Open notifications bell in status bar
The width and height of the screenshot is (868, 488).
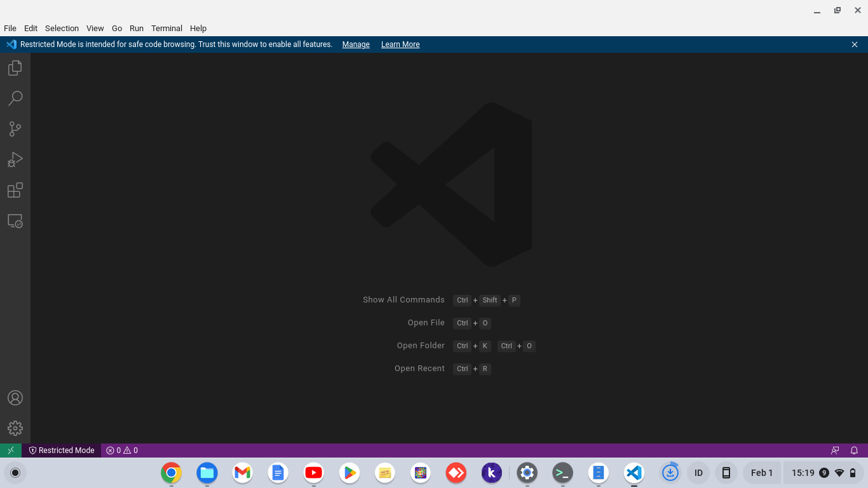click(x=855, y=451)
